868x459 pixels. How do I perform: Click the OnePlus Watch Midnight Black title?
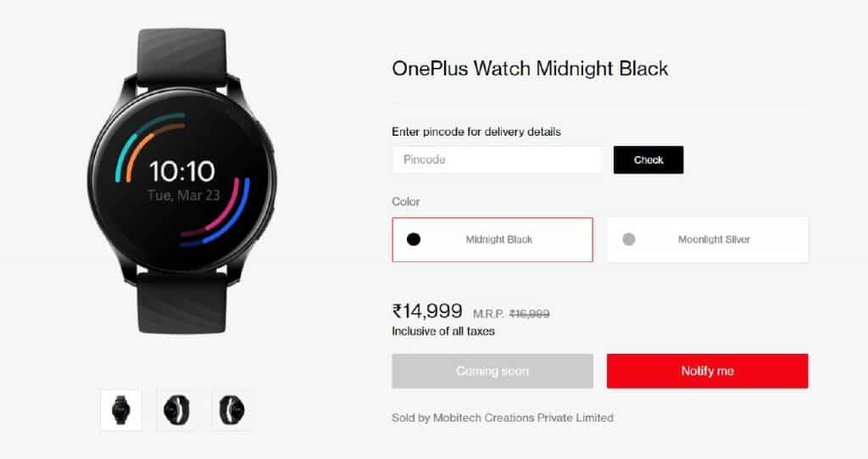pyautogui.click(x=530, y=68)
